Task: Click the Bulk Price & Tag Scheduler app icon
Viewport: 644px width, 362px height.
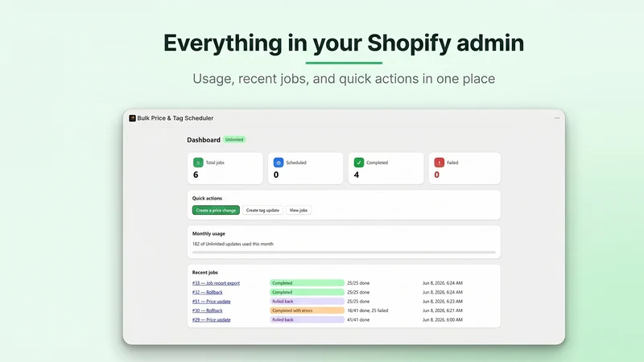Action: [132, 118]
